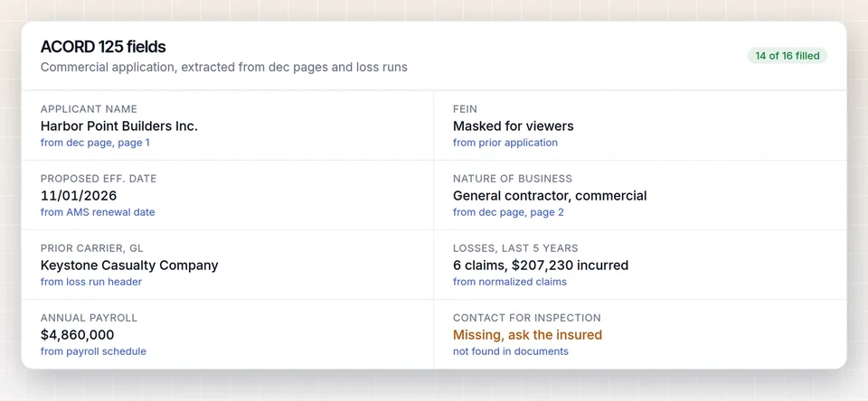Open the 'from prior application' source link
Image resolution: width=868 pixels, height=401 pixels.
505,143
